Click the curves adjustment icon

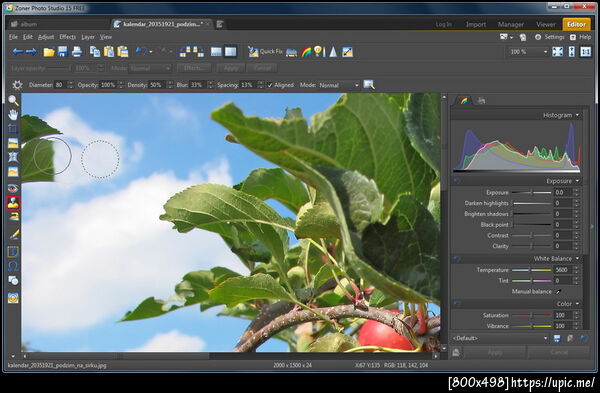point(347,52)
